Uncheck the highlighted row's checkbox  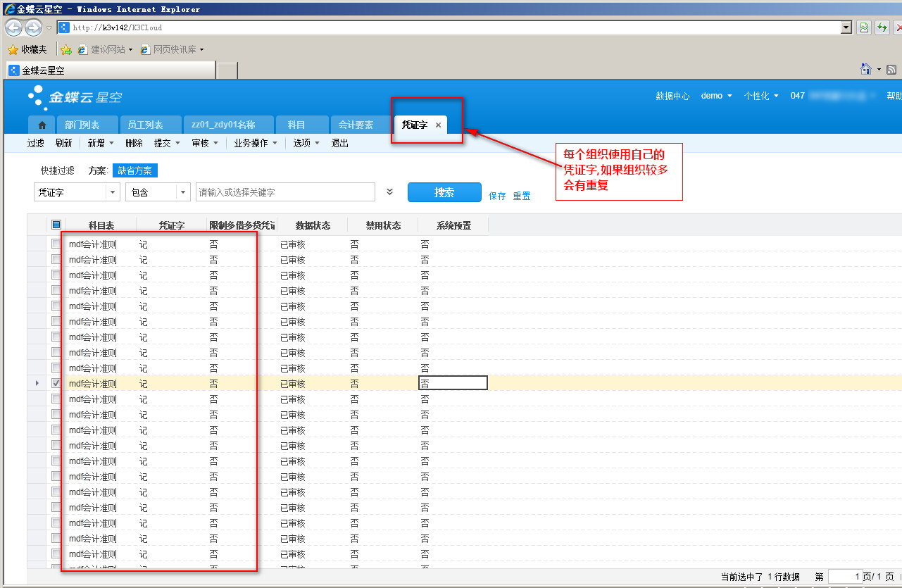tap(56, 383)
